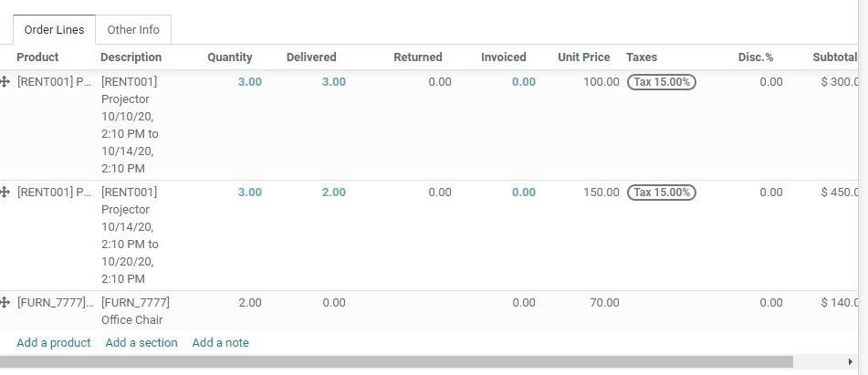Click delivered quantity 2.00 on second line
This screenshot has width=868, height=375.
click(333, 193)
